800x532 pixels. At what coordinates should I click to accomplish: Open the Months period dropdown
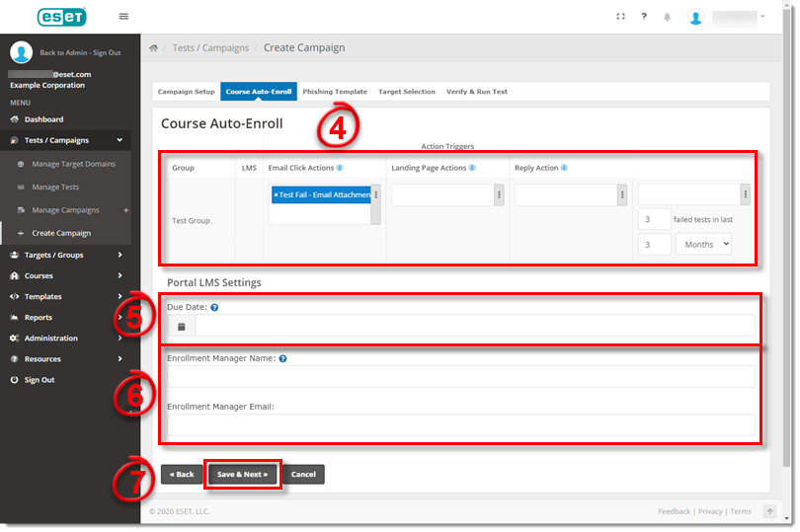(704, 244)
